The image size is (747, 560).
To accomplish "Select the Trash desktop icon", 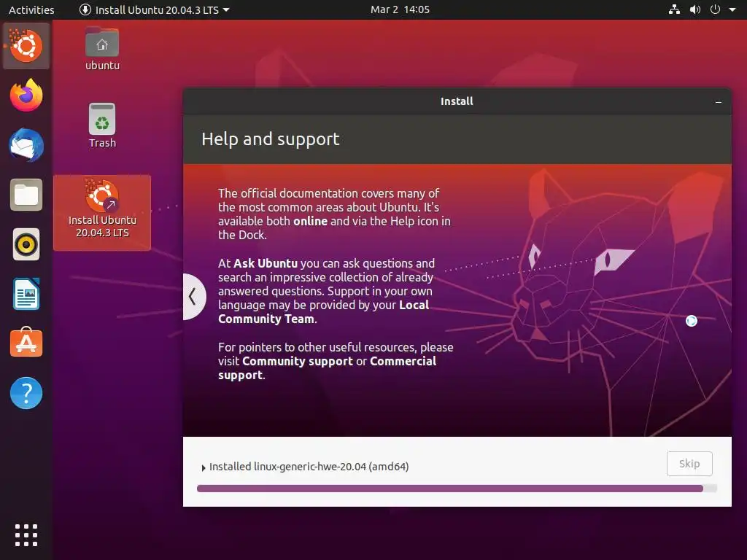I will [102, 125].
